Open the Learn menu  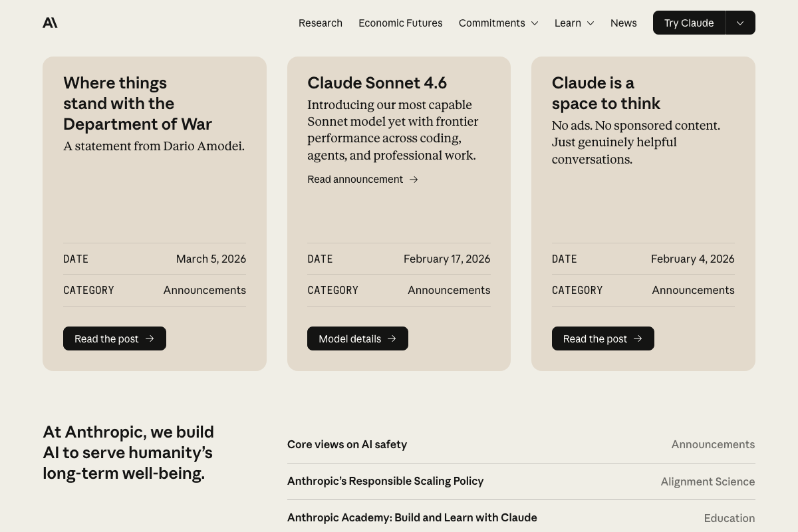575,23
